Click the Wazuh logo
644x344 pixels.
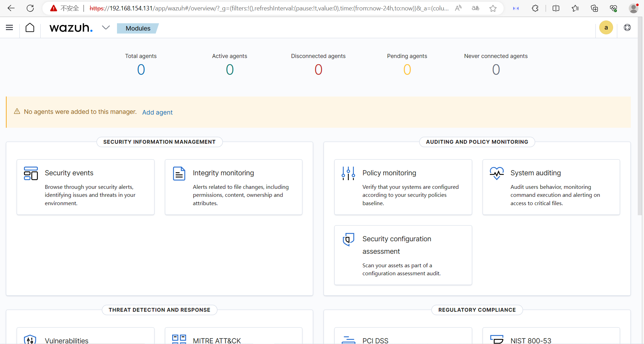(x=71, y=28)
